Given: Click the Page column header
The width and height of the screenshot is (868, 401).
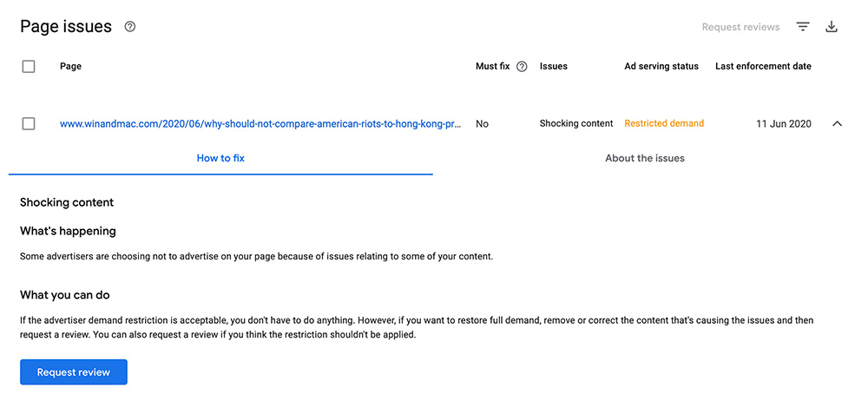Looking at the screenshot, I should (x=70, y=67).
